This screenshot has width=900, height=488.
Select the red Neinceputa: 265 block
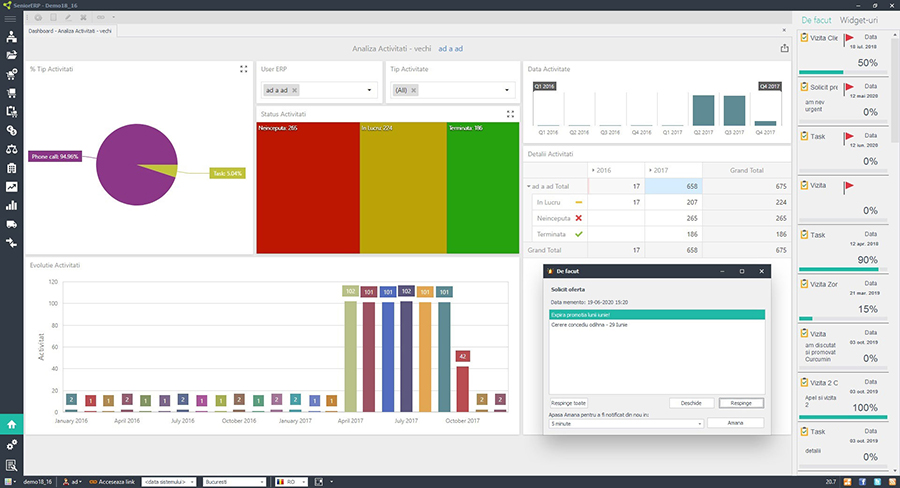(308, 188)
